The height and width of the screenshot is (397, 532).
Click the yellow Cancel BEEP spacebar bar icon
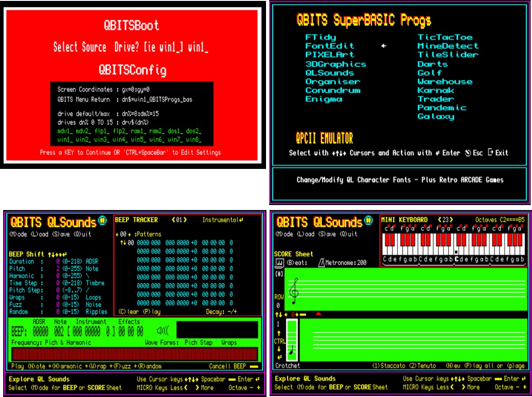253,366
